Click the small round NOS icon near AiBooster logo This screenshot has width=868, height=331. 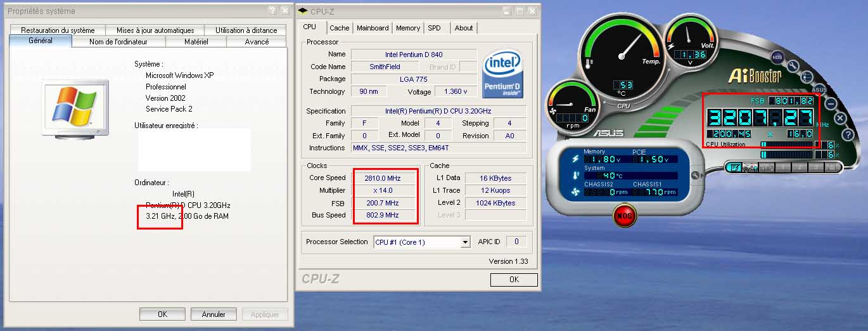coord(777,58)
